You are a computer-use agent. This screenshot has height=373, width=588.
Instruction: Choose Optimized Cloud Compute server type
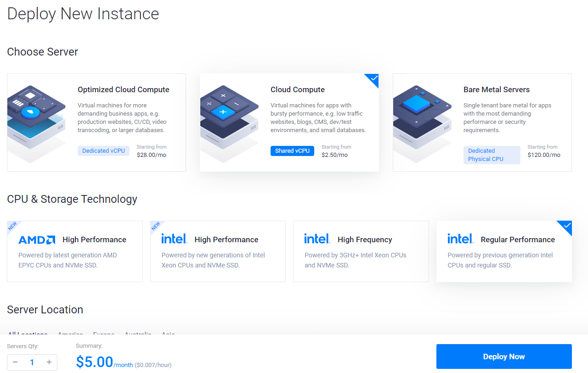(x=96, y=122)
